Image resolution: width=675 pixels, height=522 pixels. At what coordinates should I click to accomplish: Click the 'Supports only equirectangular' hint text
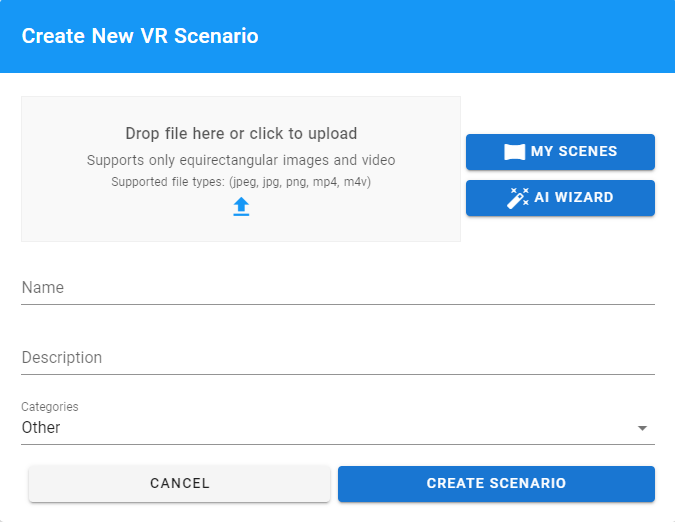pos(241,160)
